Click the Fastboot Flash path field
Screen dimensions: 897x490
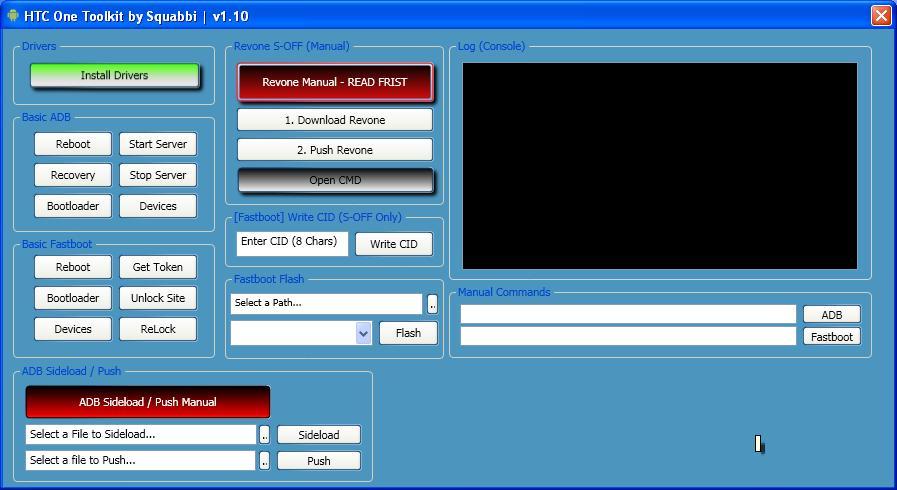326,304
